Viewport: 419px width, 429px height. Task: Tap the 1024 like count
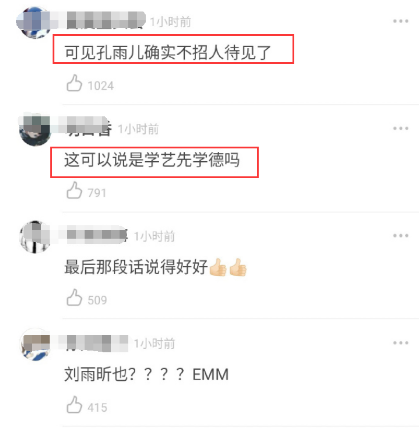click(x=101, y=86)
